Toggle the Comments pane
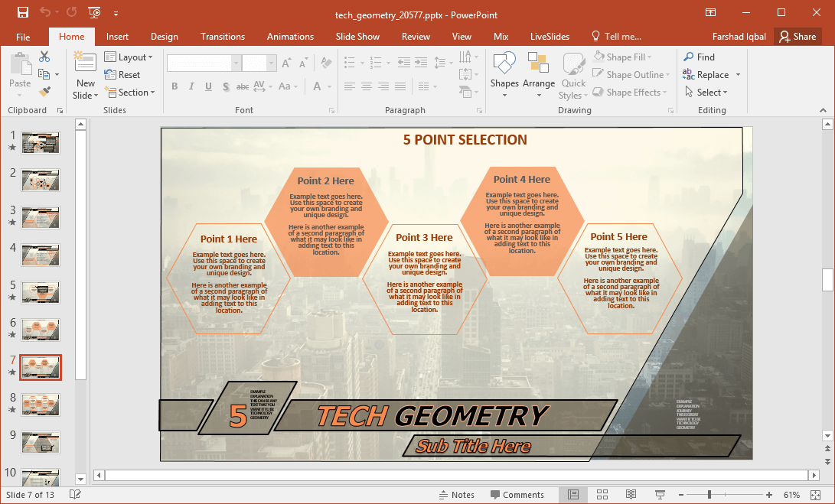Image resolution: width=835 pixels, height=504 pixels. pyautogui.click(x=517, y=495)
